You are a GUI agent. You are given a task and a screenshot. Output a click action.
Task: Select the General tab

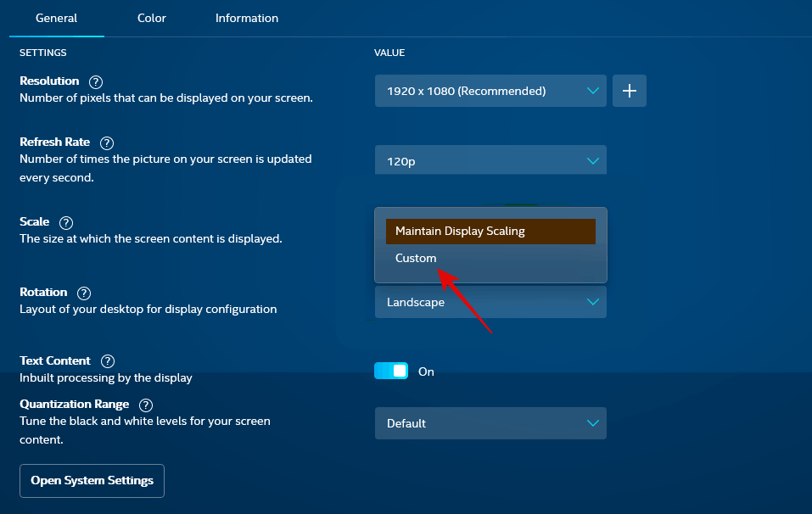click(56, 18)
